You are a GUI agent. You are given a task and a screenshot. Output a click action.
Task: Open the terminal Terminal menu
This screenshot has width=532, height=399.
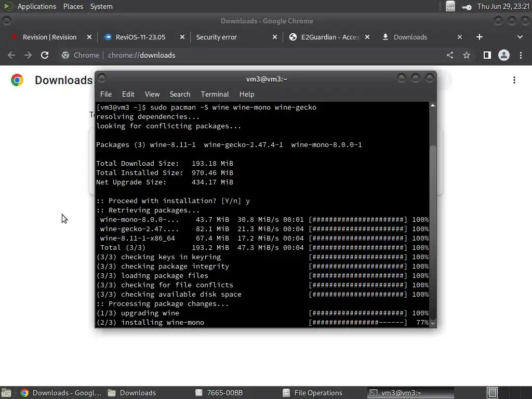point(215,95)
